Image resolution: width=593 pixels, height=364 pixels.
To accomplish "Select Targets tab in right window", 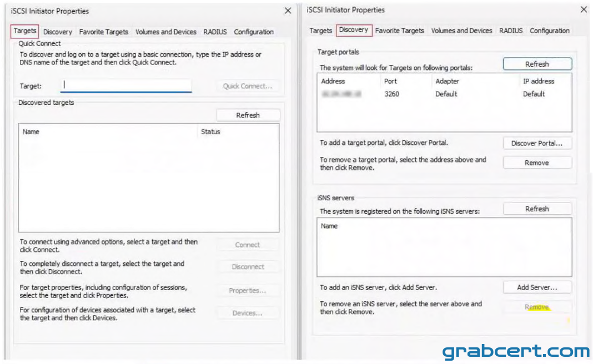I will click(320, 31).
